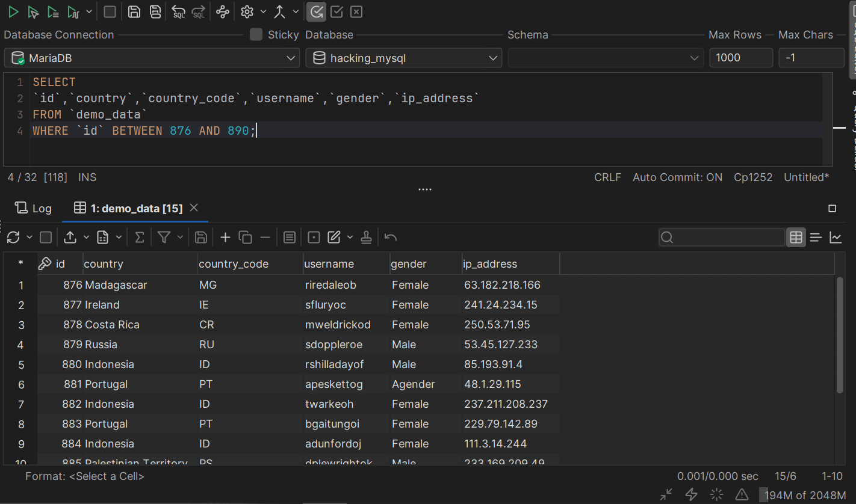Click the Max Rows input field

(740, 58)
